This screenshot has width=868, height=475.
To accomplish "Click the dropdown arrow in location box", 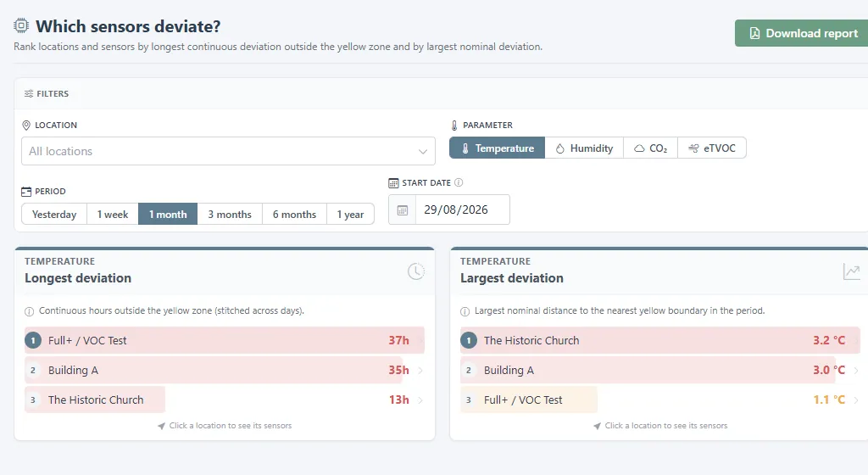I will [x=422, y=152].
